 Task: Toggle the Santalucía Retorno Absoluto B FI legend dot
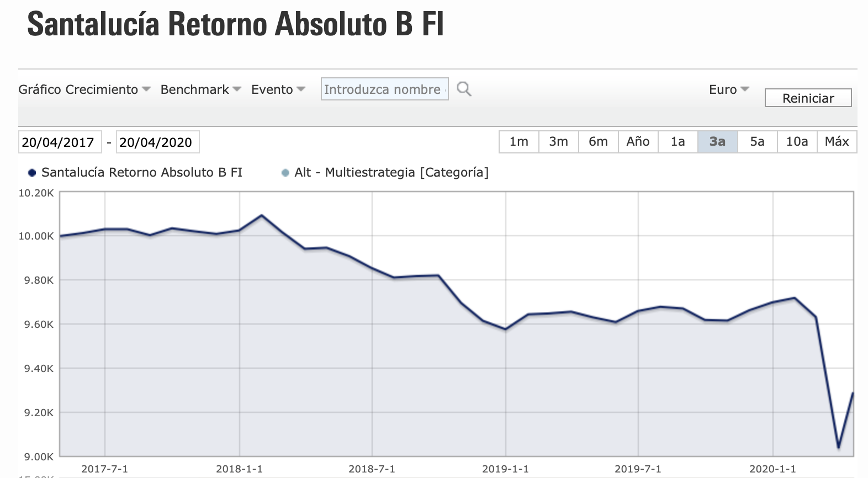coord(32,173)
